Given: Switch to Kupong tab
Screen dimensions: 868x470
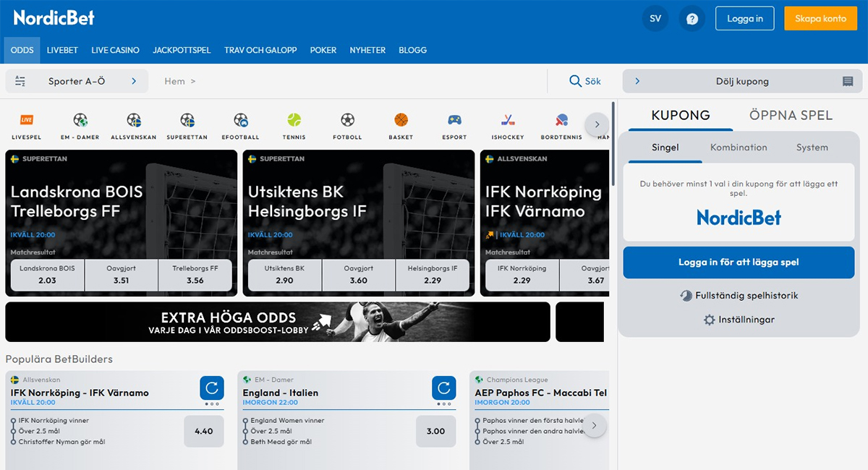Looking at the screenshot, I should point(681,115).
